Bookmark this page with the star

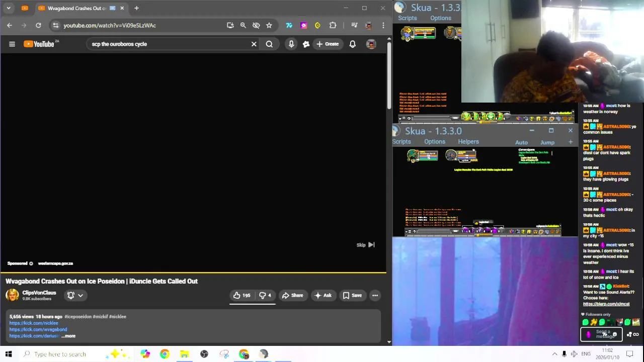pos(269,25)
